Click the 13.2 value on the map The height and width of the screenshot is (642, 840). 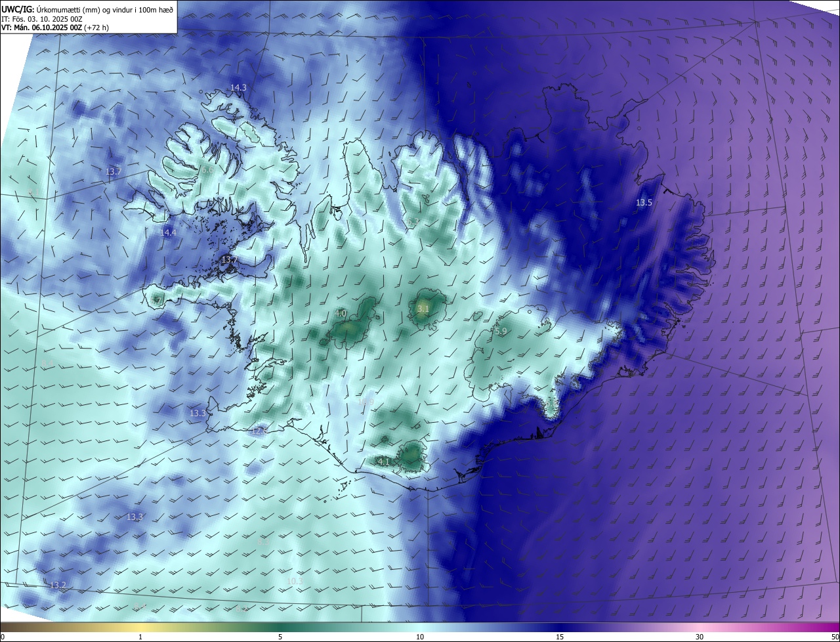58,585
